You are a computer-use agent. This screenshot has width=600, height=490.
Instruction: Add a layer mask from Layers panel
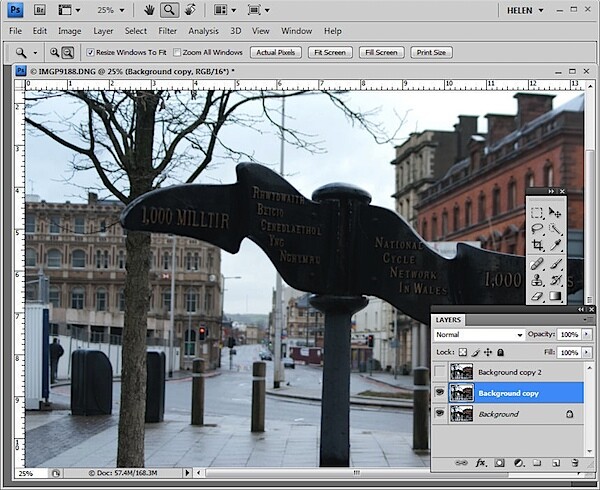(x=499, y=463)
